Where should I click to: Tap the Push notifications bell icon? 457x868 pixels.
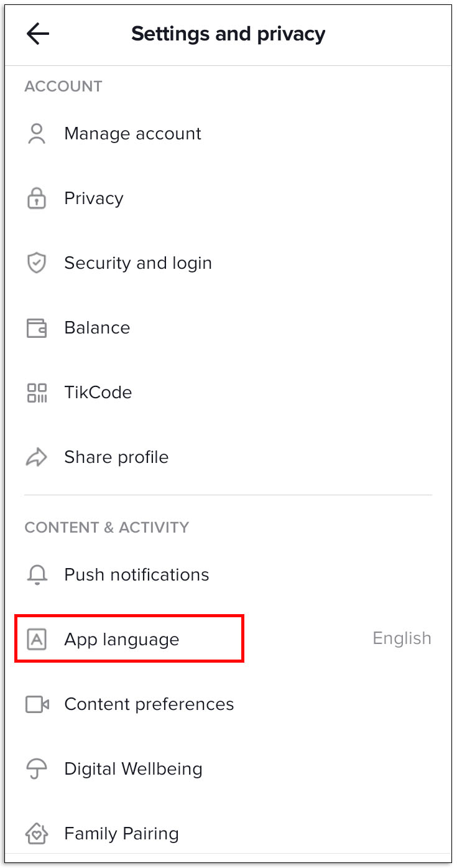pos(37,575)
